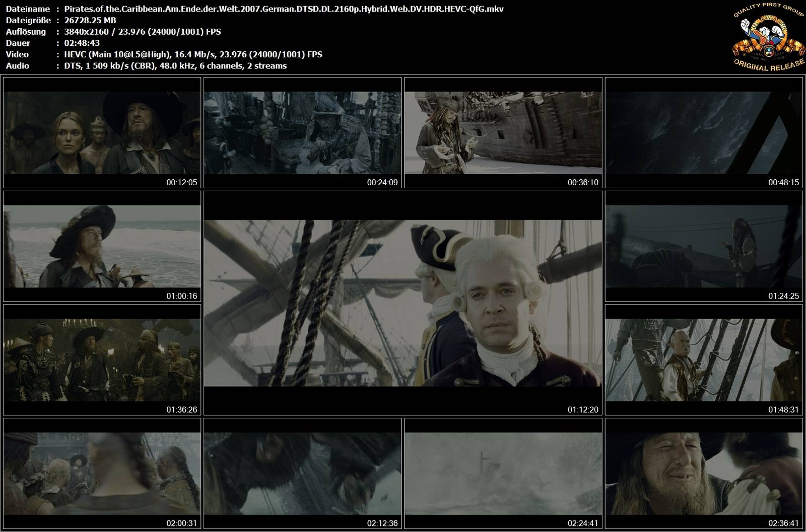806x532 pixels.
Task: Click the 00:12:05 timestamp text
Action: (x=182, y=183)
